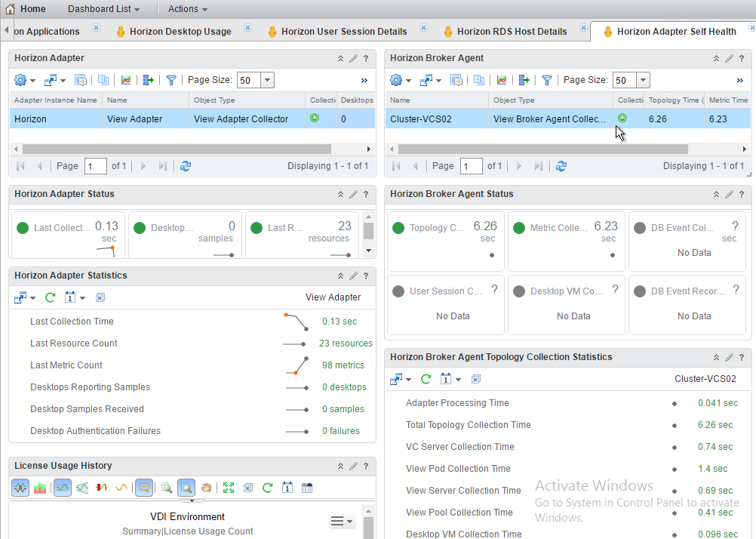Viewport: 756px width, 539px height.
Task: Select the pan hand tool in License Usage
Action: [x=207, y=488]
